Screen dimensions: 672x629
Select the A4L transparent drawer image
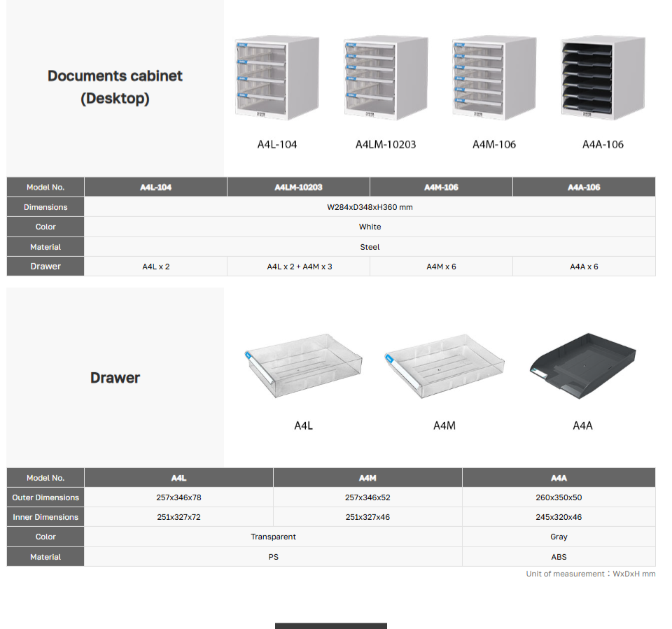pos(303,366)
